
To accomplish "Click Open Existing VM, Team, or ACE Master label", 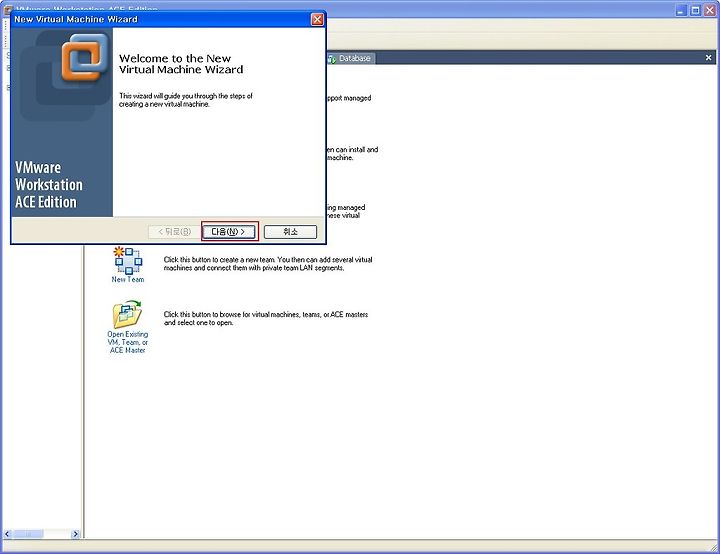I will click(x=128, y=342).
